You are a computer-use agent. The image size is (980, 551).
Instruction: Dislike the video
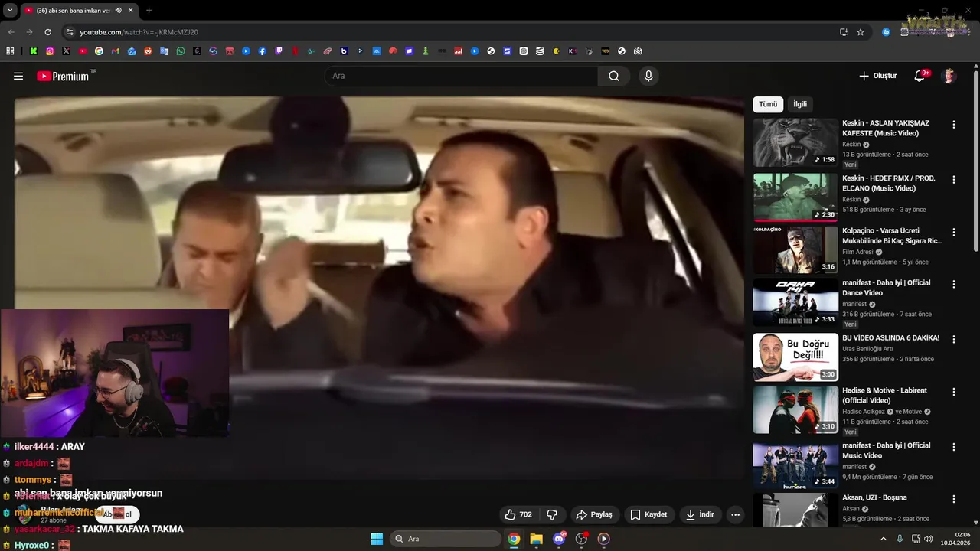tap(551, 514)
